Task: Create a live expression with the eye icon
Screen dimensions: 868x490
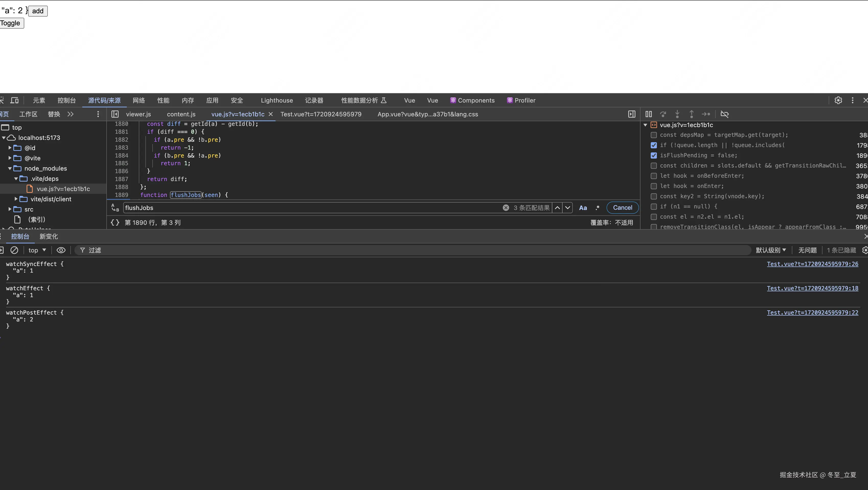Action: (61, 250)
